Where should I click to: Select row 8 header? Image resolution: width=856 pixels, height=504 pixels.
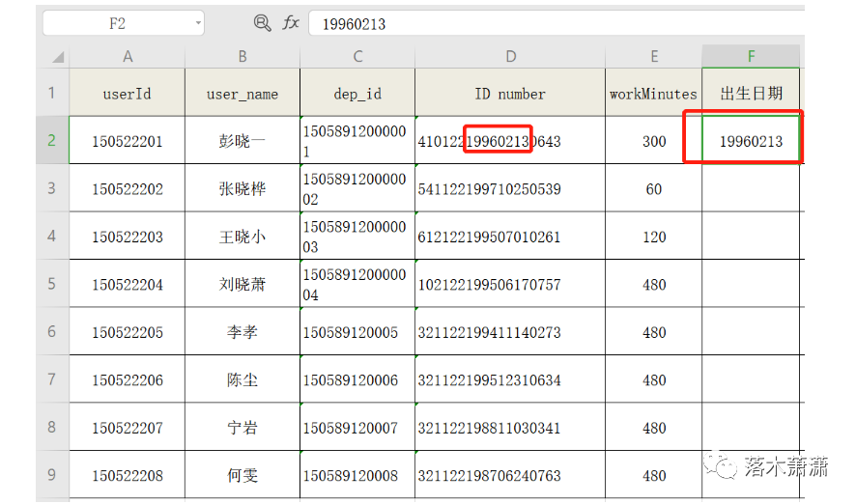click(x=52, y=427)
